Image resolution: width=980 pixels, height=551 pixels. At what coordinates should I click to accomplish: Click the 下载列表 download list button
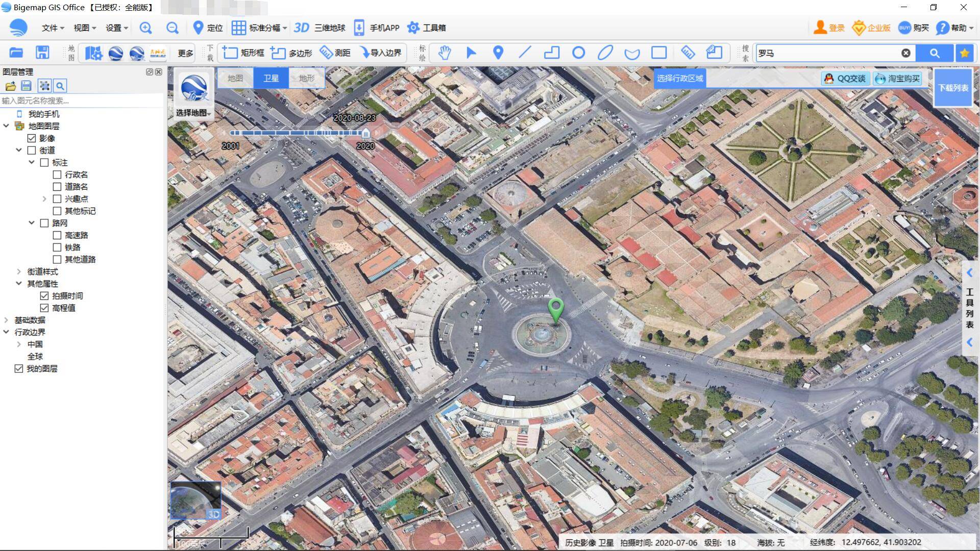[x=953, y=88]
